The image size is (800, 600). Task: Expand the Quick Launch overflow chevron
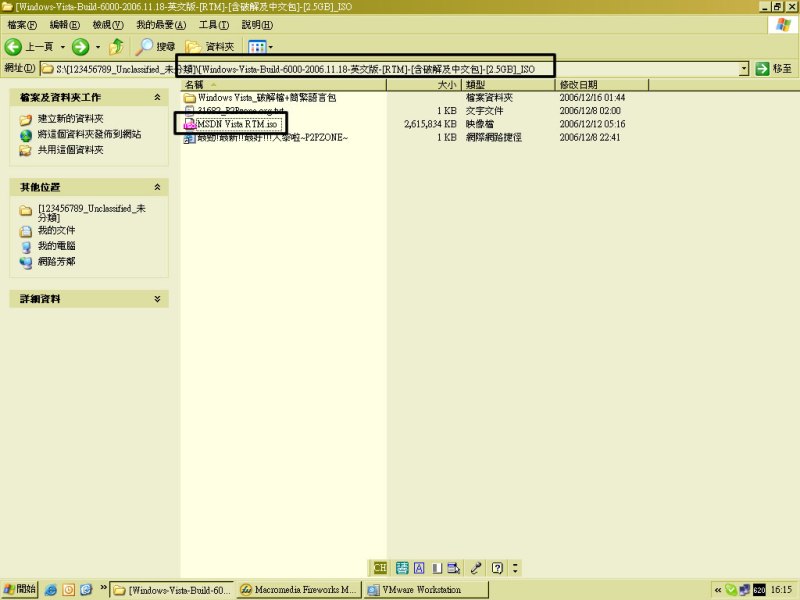[x=103, y=588]
